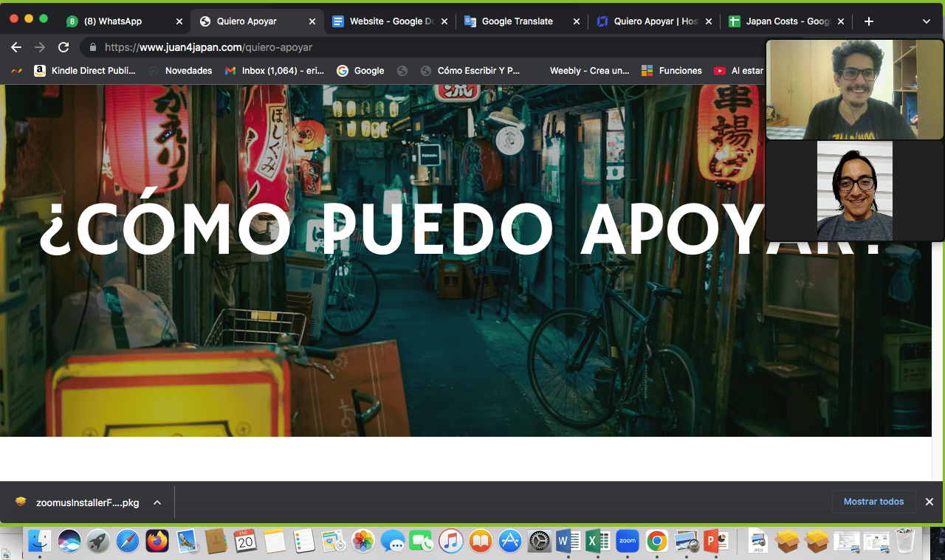Select the top participant video thumbnail

pos(854,89)
